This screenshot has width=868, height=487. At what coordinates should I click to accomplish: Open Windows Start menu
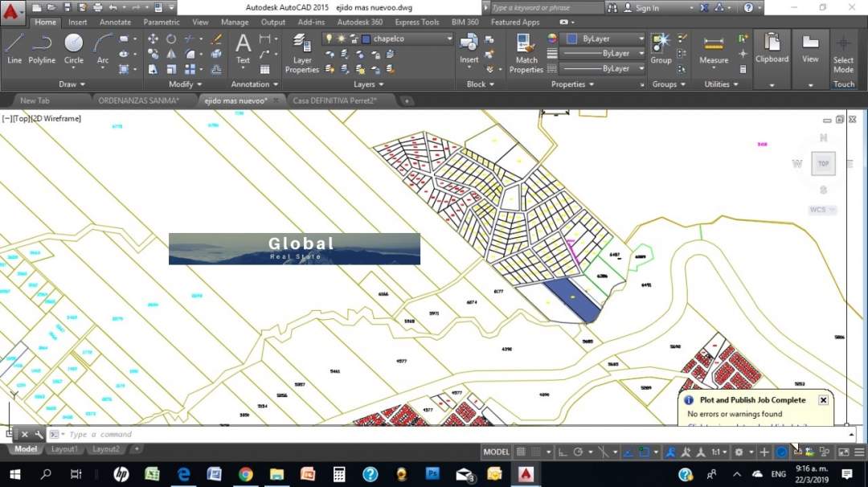(x=15, y=474)
